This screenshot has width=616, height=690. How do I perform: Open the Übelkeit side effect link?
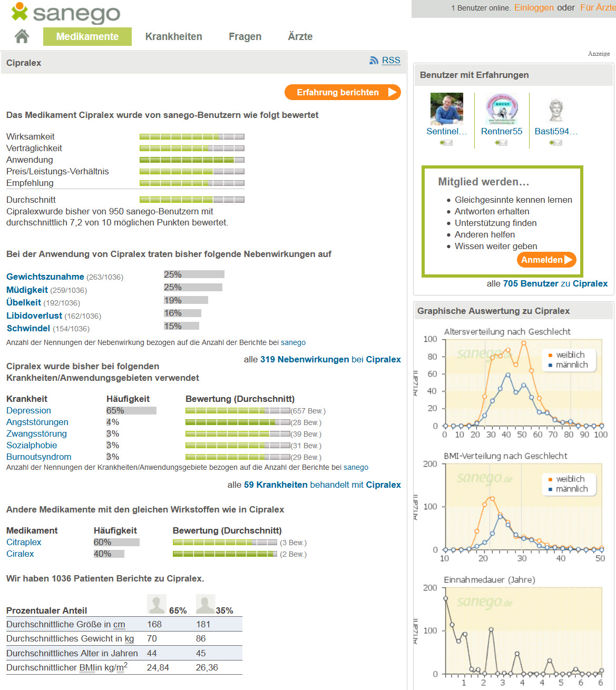click(24, 302)
